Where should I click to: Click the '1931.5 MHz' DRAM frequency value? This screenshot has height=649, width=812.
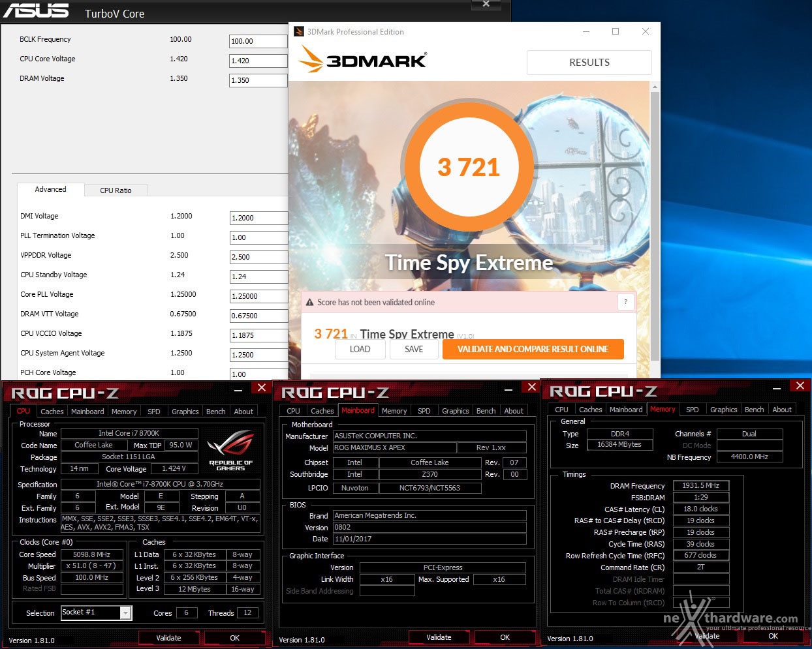[701, 485]
